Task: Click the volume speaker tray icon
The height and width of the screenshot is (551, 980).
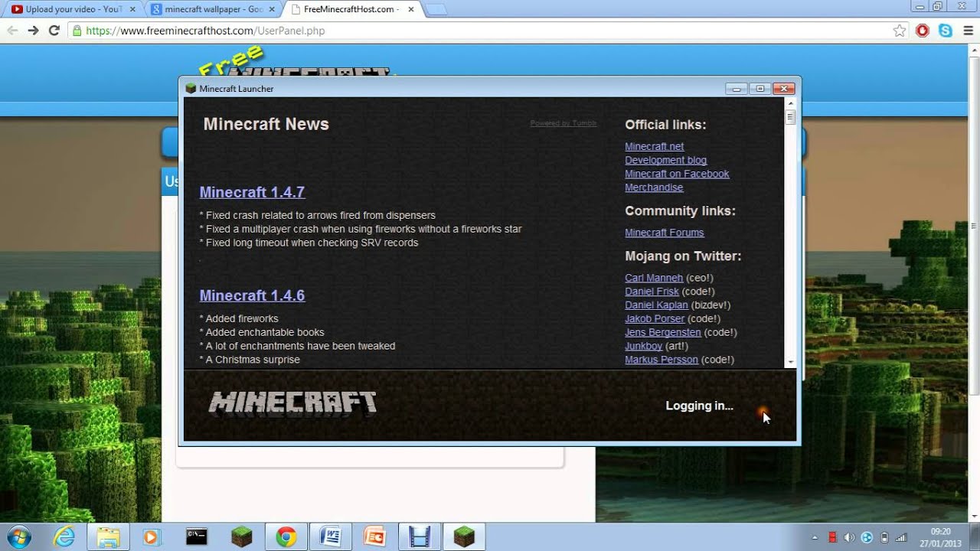Action: [x=849, y=537]
